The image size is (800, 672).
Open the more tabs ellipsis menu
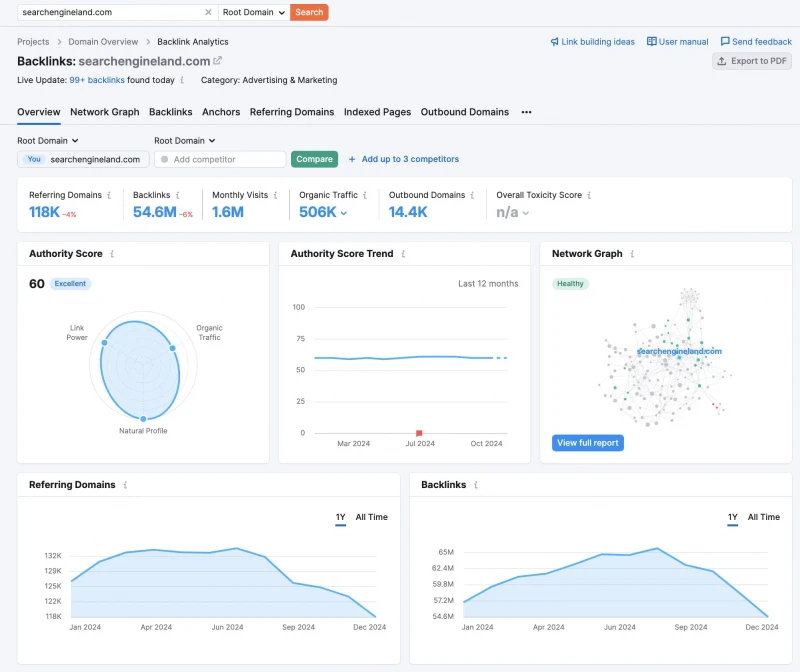pos(527,112)
